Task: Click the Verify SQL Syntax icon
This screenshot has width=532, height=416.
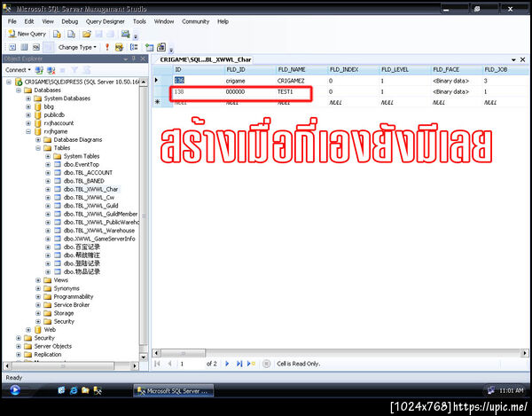Action: (x=119, y=47)
